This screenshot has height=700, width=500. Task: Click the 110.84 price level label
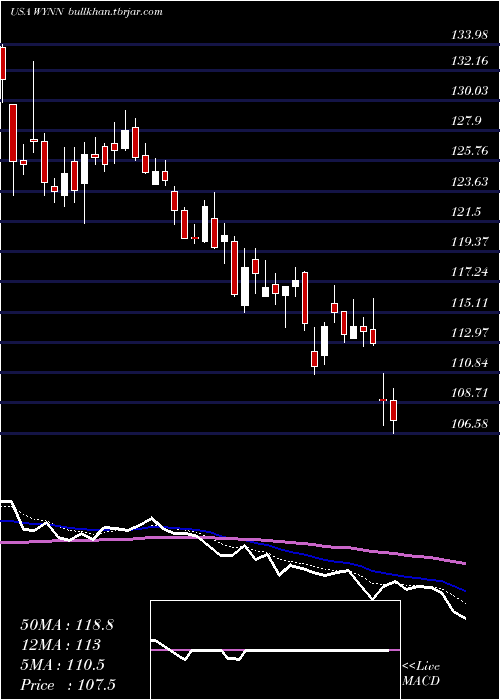point(469,362)
